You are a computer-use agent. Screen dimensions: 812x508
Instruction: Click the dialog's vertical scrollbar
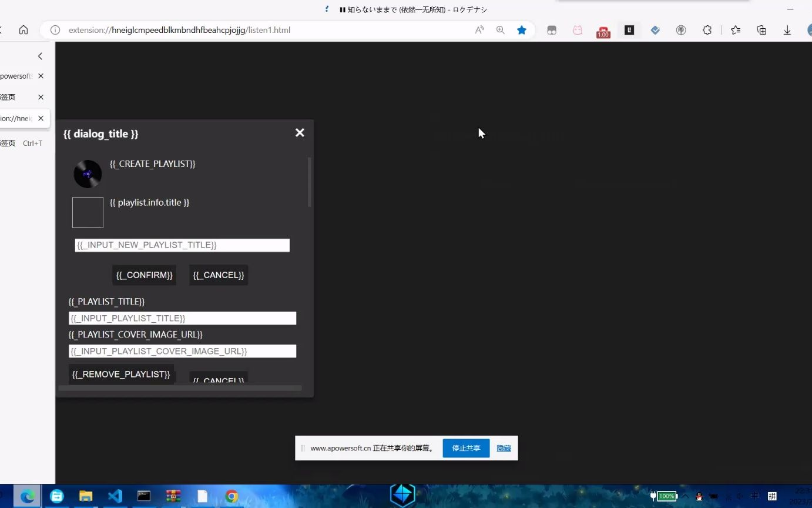(310, 182)
